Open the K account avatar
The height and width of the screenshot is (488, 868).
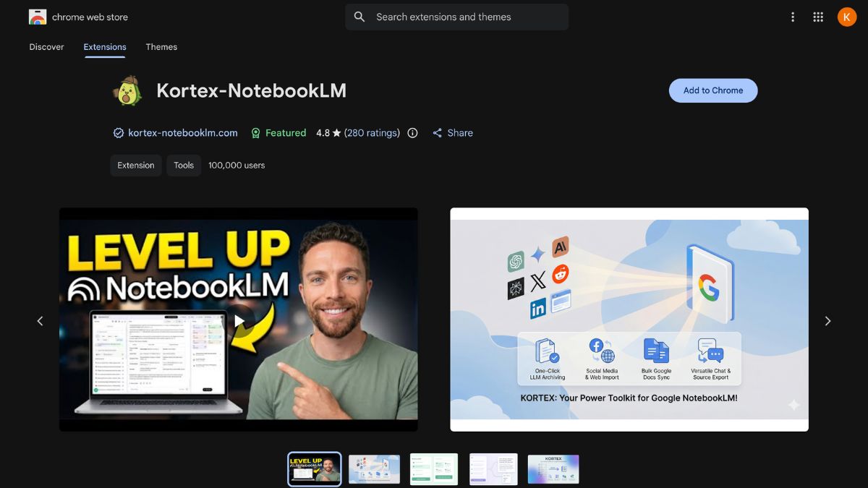tap(847, 17)
